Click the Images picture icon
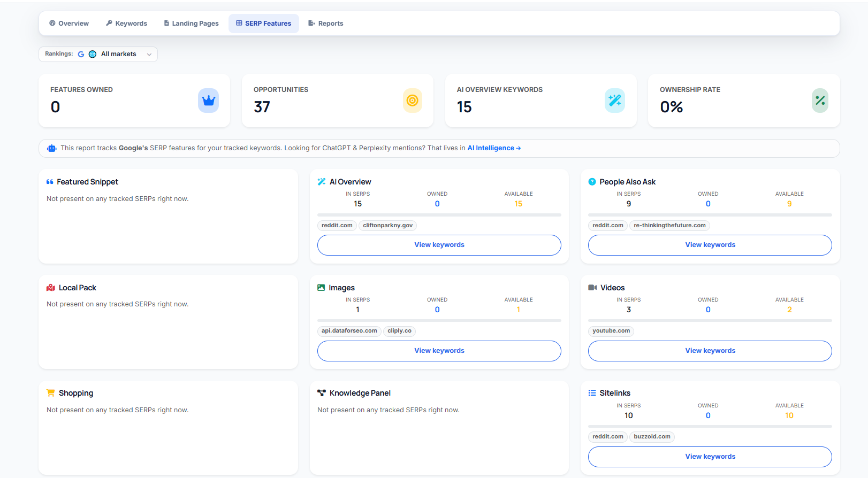Viewport: 868px width, 478px height. click(x=321, y=288)
